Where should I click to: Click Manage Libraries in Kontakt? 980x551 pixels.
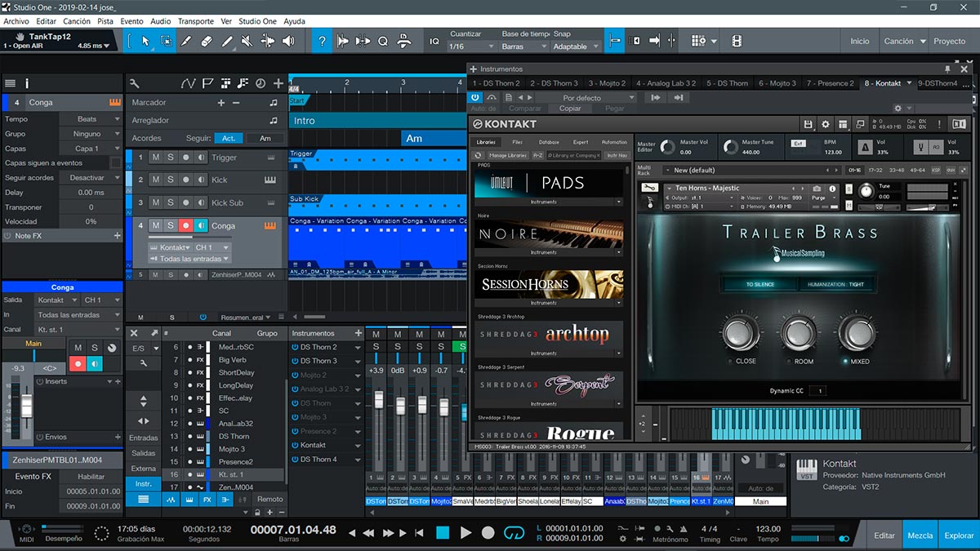[x=507, y=155]
